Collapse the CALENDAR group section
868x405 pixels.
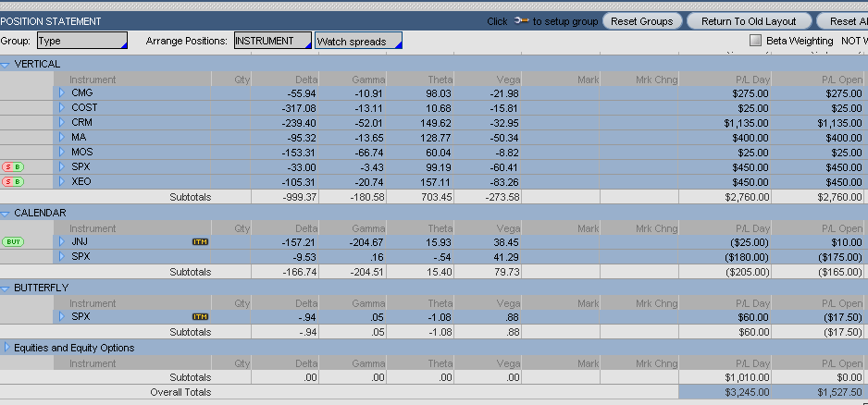(x=6, y=213)
